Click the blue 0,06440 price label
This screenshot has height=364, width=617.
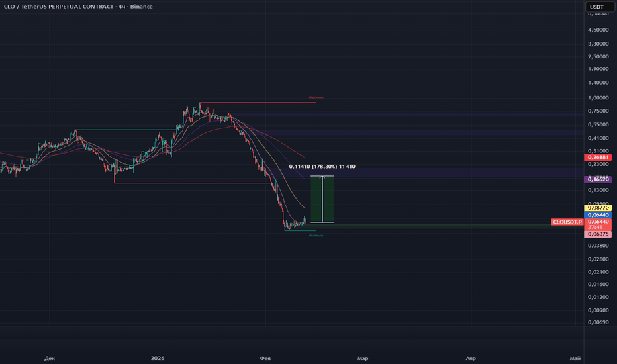(598, 215)
